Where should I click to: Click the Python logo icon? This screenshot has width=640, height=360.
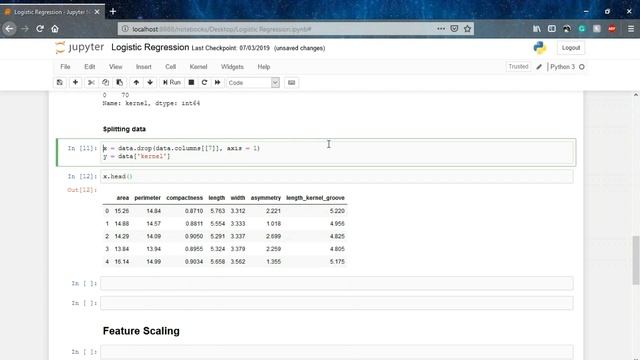(540, 48)
